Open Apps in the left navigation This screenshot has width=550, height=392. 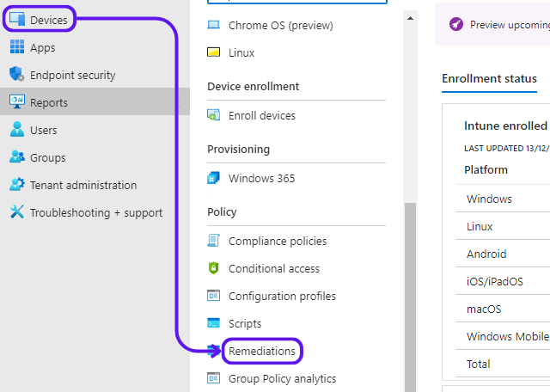pos(42,48)
